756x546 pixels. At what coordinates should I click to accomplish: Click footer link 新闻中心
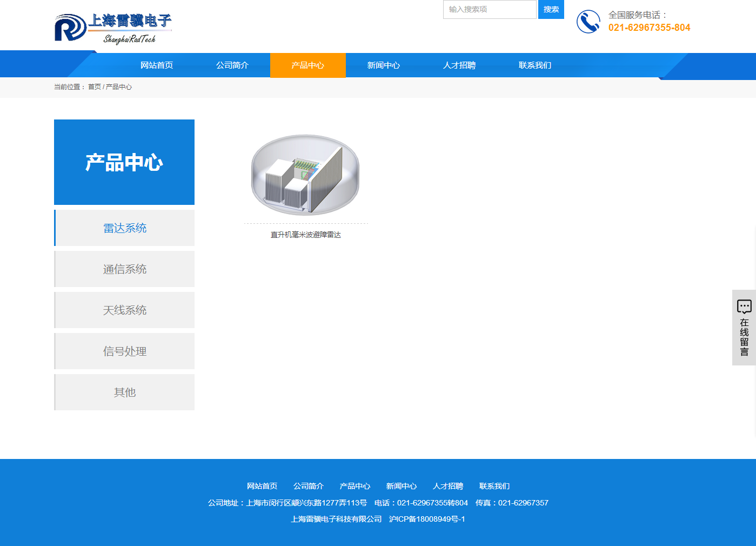click(x=402, y=486)
